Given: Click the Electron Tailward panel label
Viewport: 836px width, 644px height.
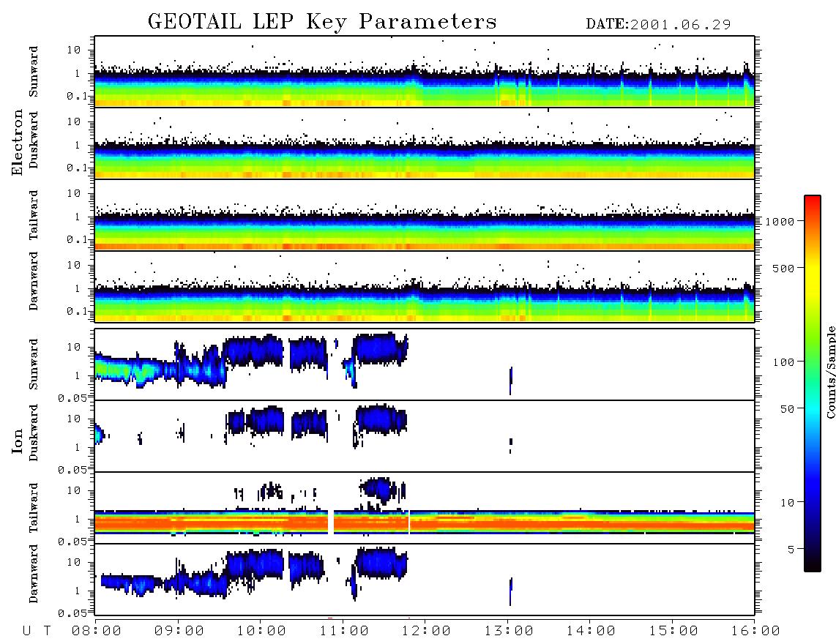Looking at the screenshot, I should click(34, 215).
